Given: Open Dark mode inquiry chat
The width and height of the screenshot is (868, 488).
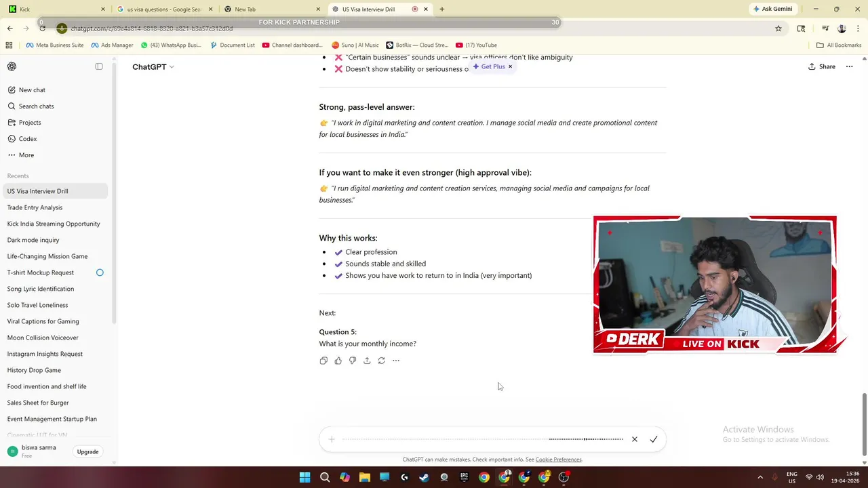Looking at the screenshot, I should [55, 240].
